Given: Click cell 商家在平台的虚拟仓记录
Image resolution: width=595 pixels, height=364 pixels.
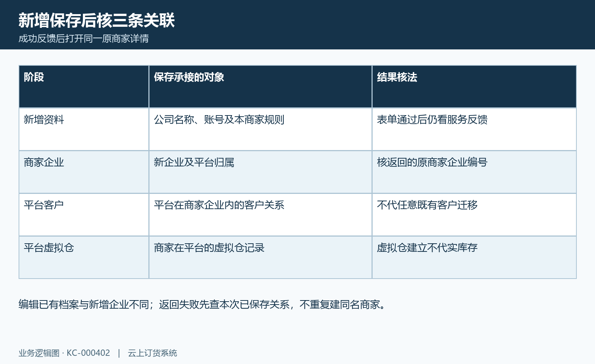Looking at the screenshot, I should [x=260, y=257].
